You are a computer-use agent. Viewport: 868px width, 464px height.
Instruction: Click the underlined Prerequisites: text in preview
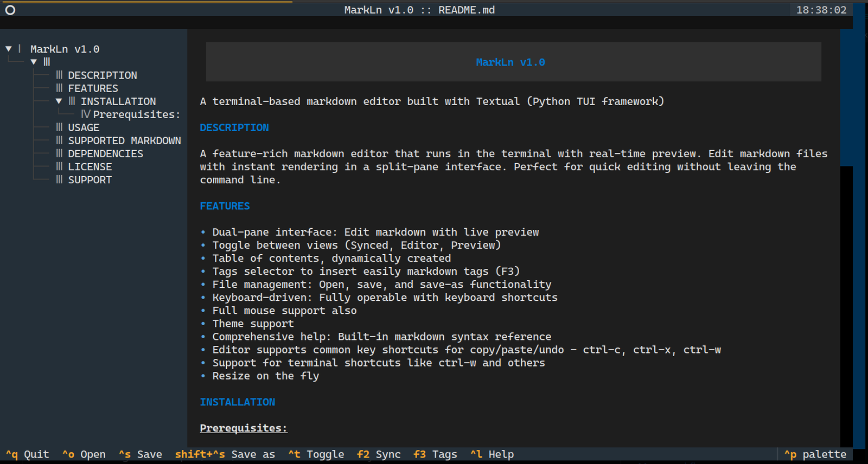tap(244, 428)
